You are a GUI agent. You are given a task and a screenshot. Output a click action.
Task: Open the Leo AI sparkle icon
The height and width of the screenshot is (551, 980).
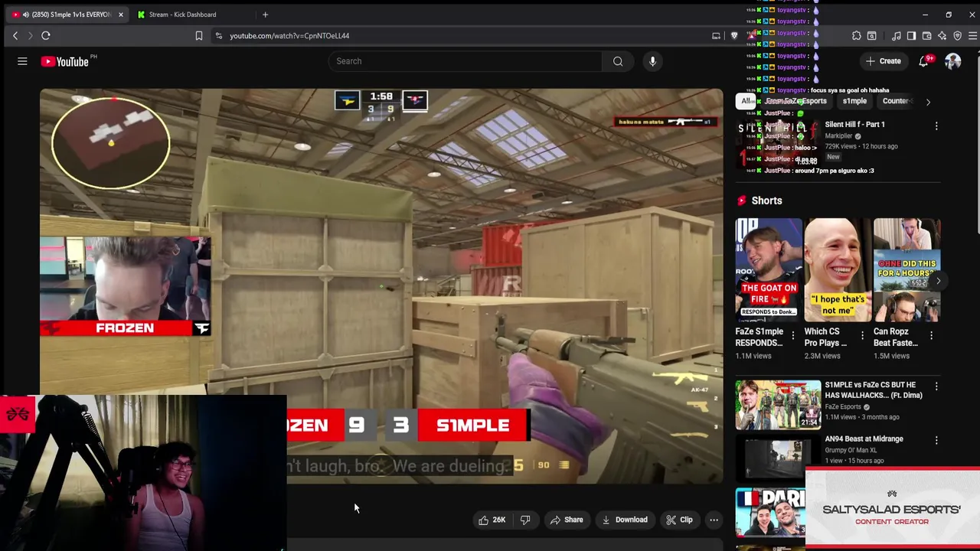pos(942,35)
